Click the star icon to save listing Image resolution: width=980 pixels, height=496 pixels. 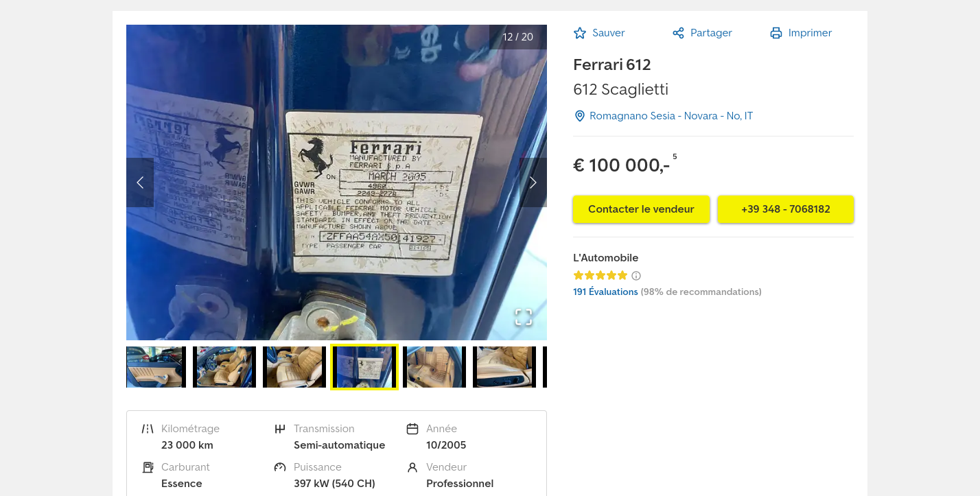(580, 33)
